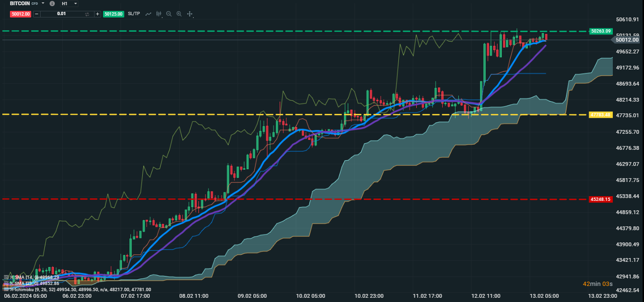Open settings for Ichimoku [9, 26, 52] indicator

point(5,290)
